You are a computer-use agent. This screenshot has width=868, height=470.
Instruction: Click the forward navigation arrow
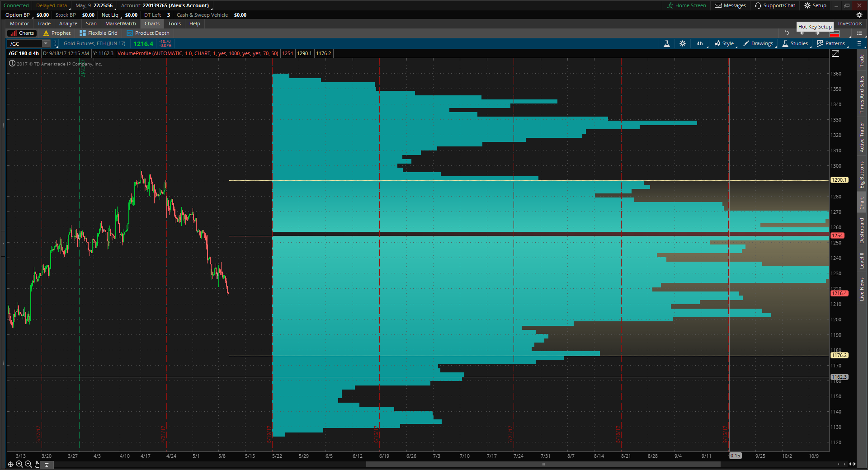coord(817,33)
